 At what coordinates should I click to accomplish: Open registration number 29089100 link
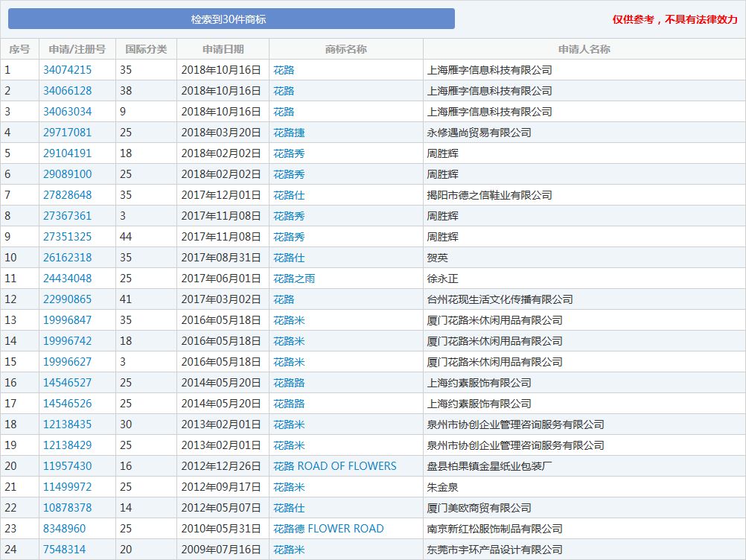point(67,174)
